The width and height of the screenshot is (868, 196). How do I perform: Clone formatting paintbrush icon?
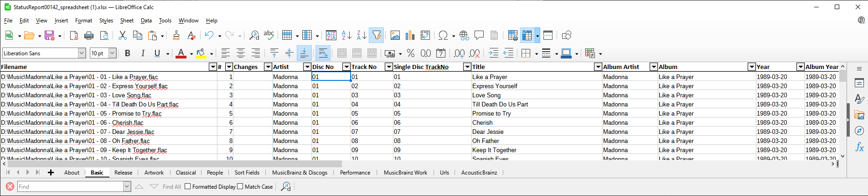pyautogui.click(x=176, y=35)
